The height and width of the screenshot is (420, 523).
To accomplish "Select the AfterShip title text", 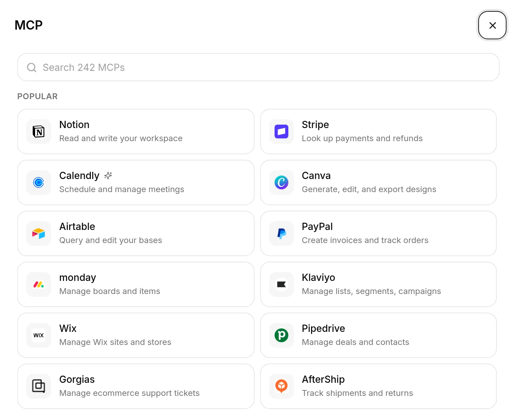I will tap(323, 379).
